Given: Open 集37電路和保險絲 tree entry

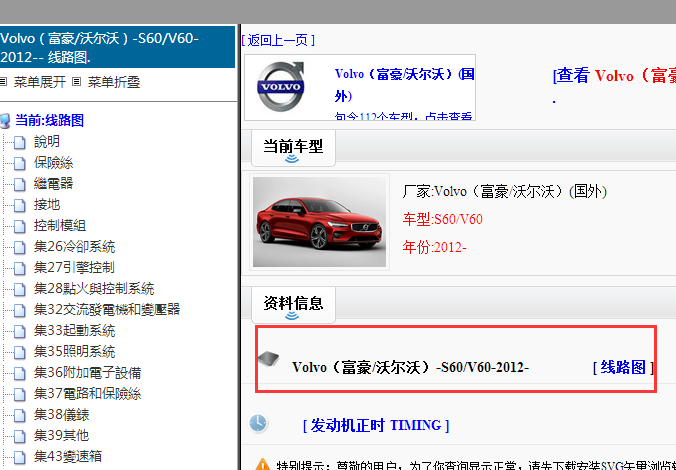Looking at the screenshot, I should 88,394.
